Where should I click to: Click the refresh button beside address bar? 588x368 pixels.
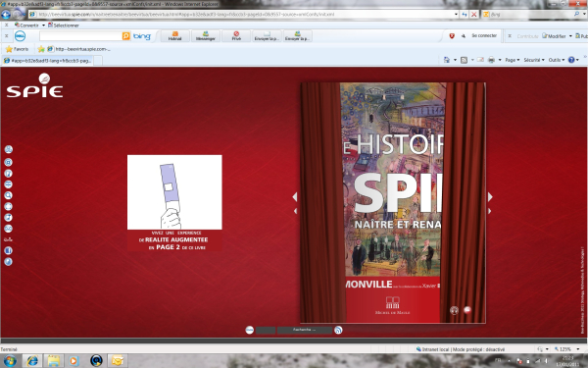(x=465, y=15)
